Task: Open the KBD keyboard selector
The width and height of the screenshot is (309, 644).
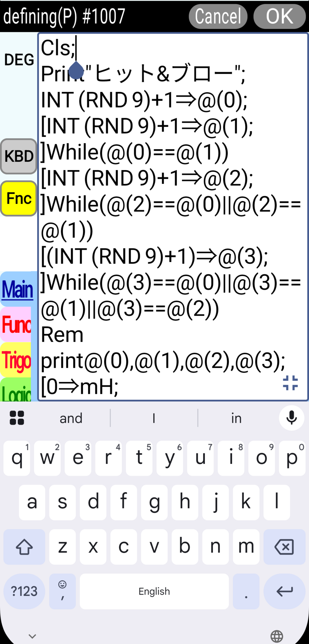Action: (19, 156)
